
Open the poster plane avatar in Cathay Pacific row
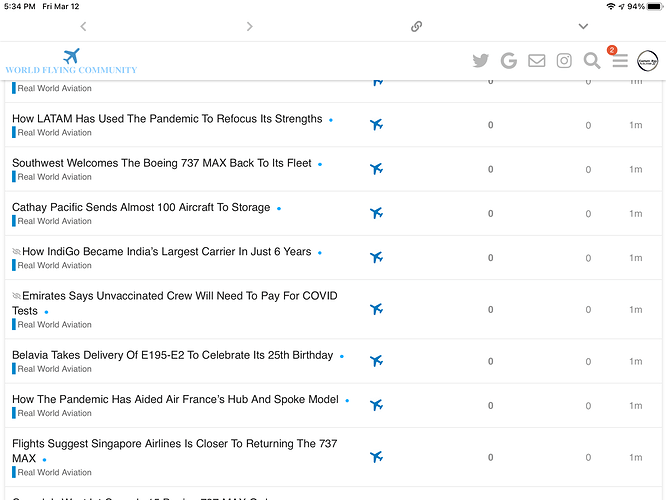(376, 213)
